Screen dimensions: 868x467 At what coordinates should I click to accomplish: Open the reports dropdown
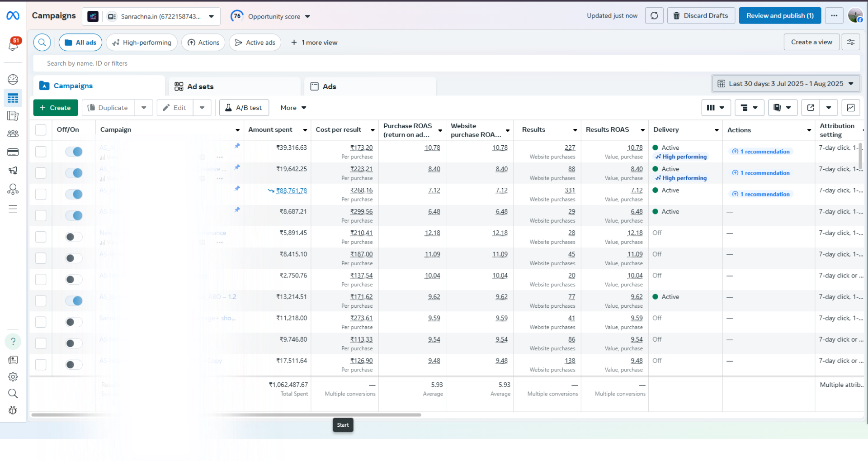(783, 108)
